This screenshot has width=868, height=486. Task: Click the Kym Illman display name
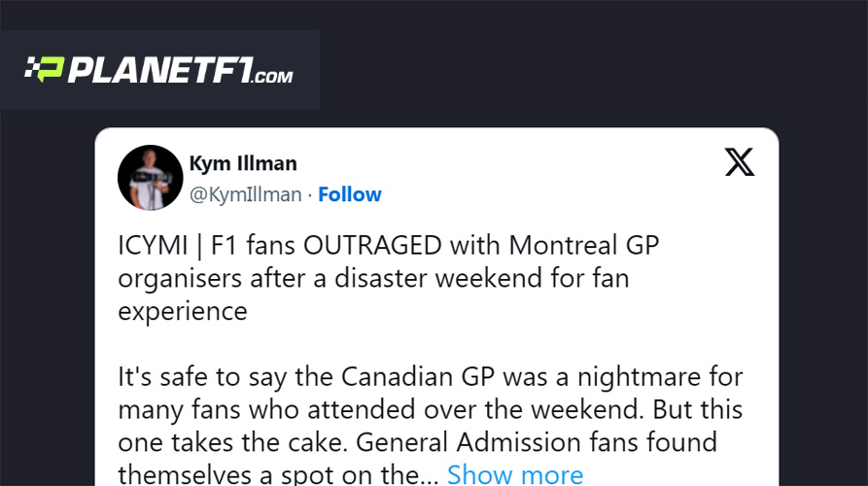(x=243, y=162)
